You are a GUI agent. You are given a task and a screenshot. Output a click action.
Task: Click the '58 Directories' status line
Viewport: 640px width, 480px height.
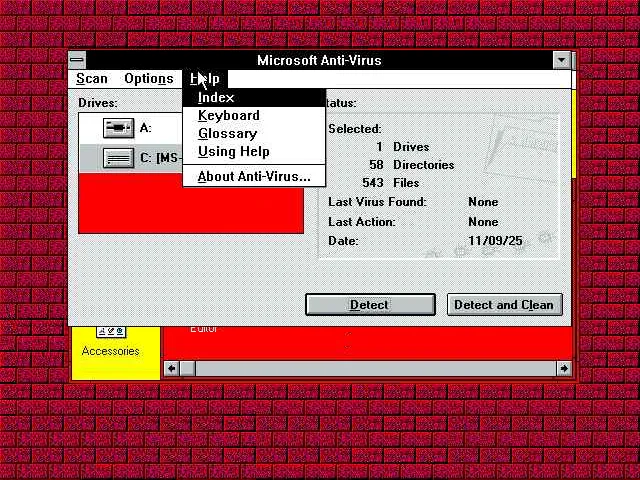click(x=411, y=165)
